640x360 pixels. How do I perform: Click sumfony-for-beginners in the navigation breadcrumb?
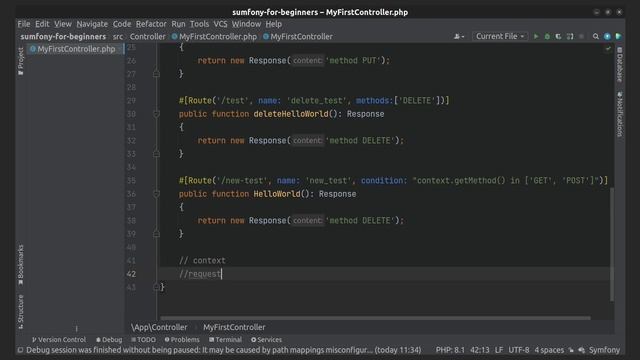click(63, 37)
